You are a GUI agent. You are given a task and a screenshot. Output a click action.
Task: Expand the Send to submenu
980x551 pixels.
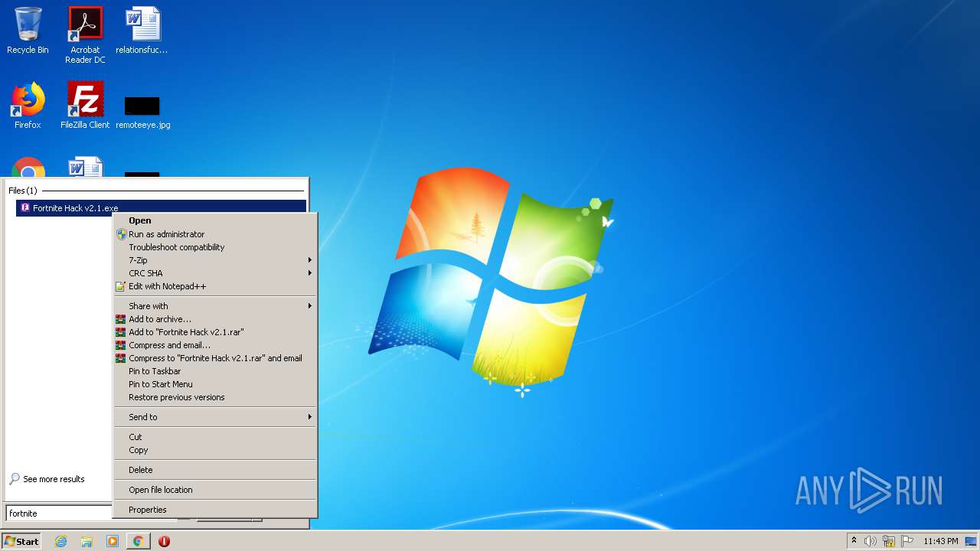coord(214,417)
